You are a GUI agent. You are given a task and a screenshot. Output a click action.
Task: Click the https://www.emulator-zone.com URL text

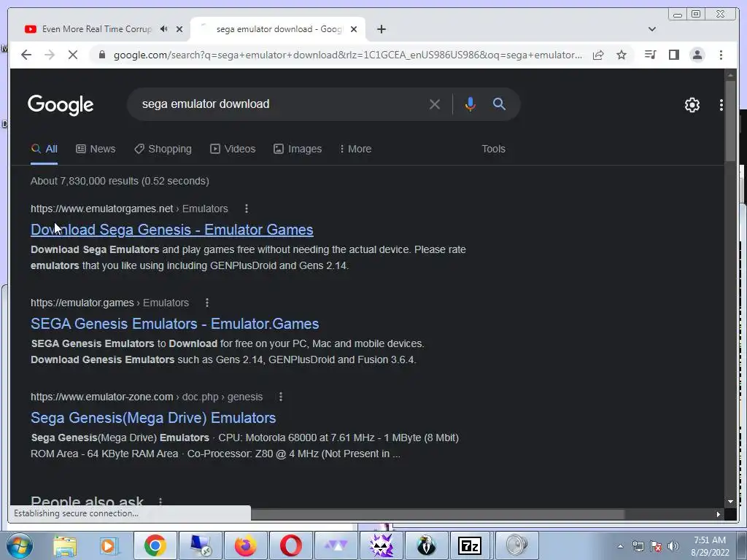click(x=102, y=397)
